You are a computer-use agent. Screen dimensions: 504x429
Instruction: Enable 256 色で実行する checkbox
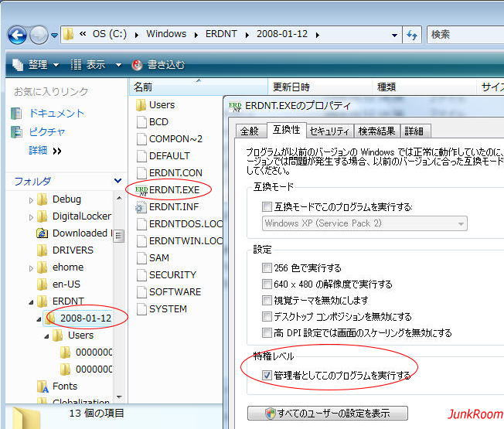(267, 267)
